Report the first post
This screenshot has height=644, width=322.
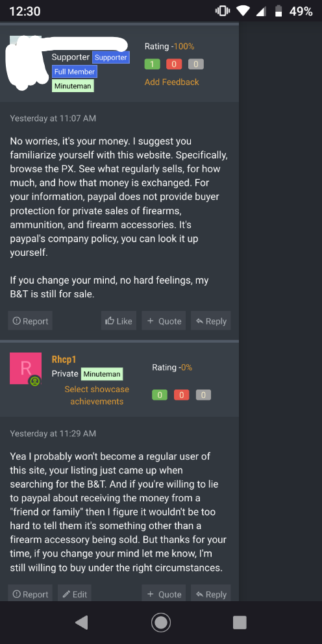click(31, 321)
